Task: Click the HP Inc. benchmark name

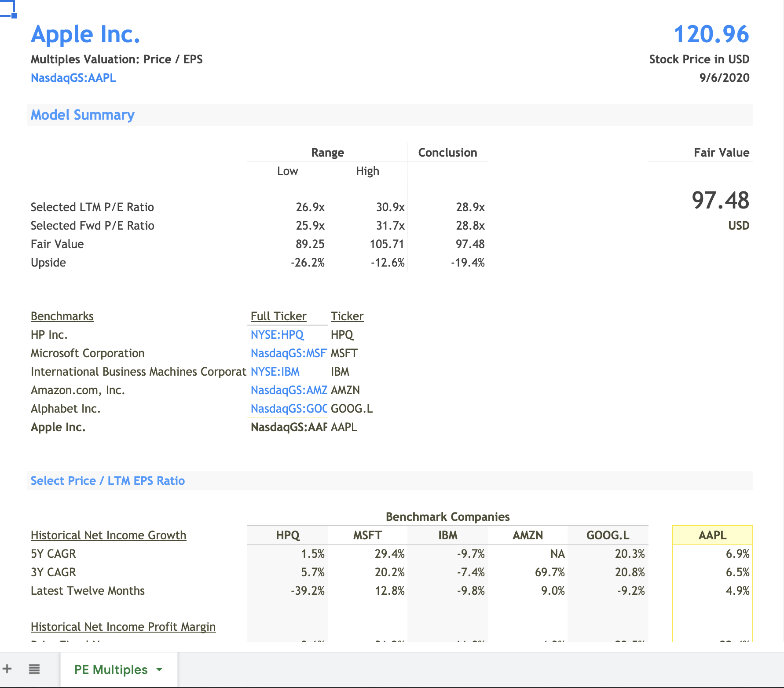Action: pos(49,335)
